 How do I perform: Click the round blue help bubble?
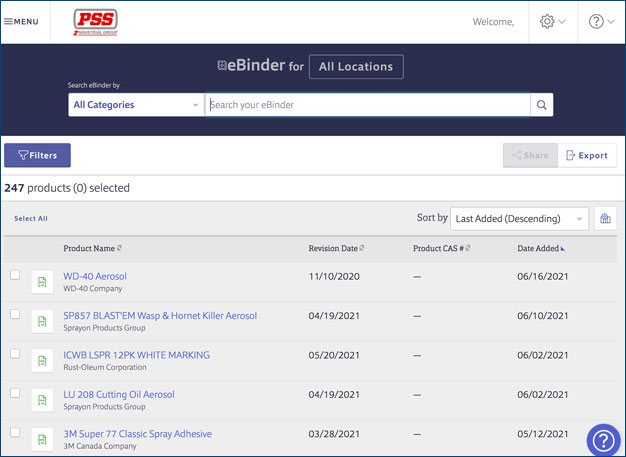click(x=603, y=440)
